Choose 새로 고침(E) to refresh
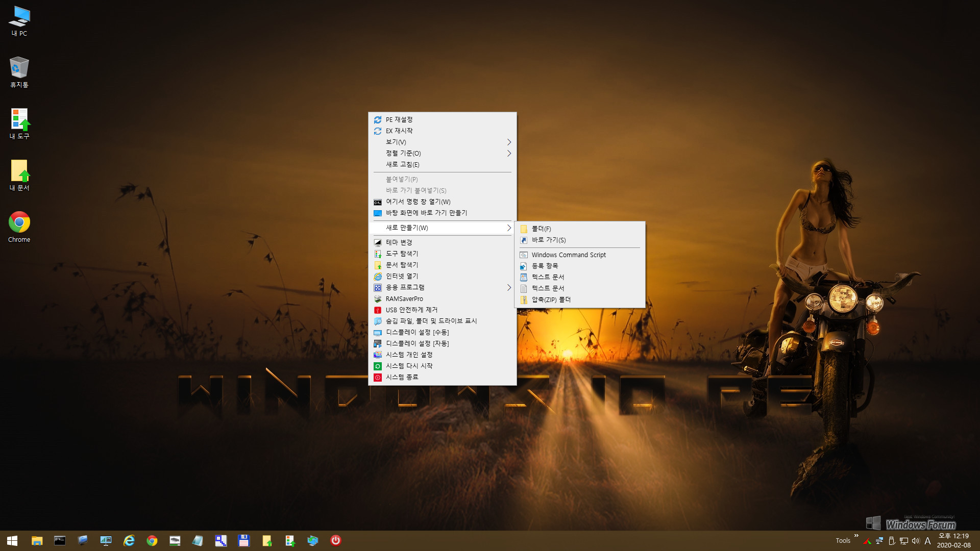The image size is (980, 551). (442, 164)
